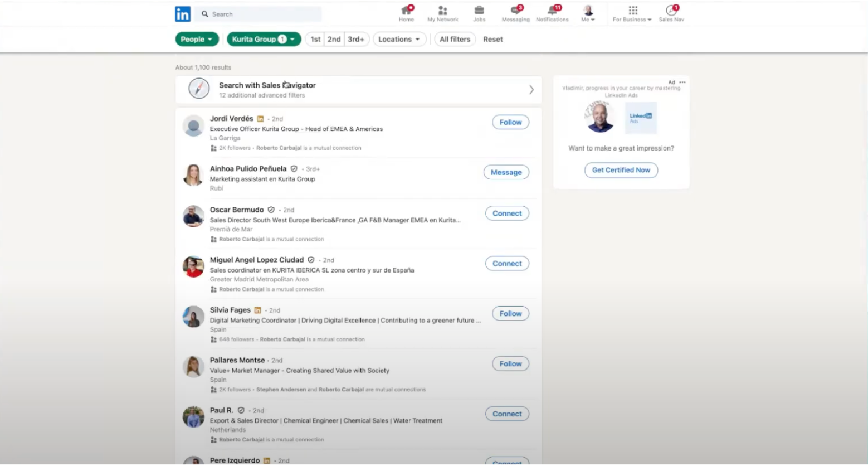Follow Pallares Montse
Screen dimensions: 868x466
point(510,364)
